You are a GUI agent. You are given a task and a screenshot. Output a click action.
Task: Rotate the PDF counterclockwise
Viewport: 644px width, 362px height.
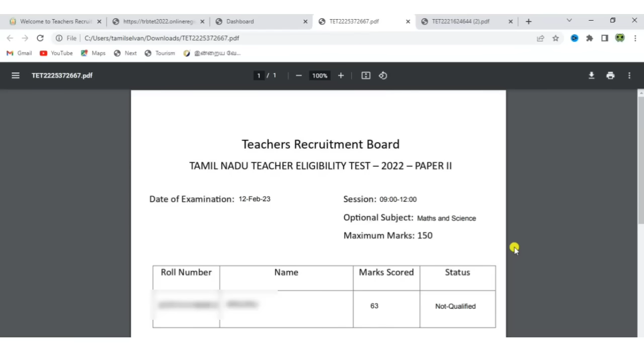[x=383, y=75]
